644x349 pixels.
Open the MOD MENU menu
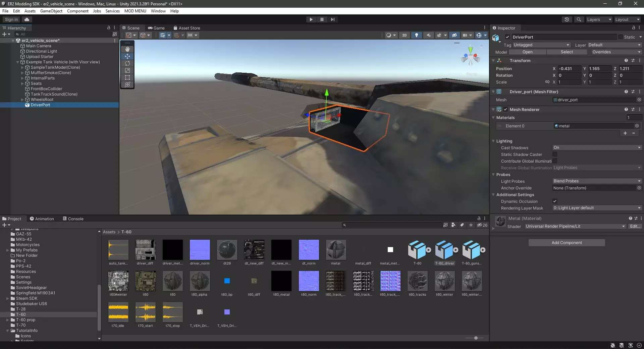[135, 11]
